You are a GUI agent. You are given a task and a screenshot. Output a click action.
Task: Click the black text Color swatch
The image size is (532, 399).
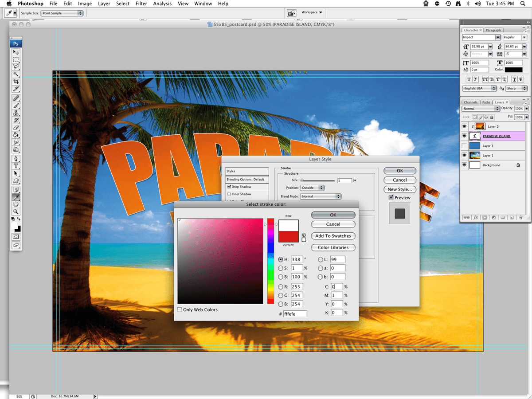tap(513, 70)
